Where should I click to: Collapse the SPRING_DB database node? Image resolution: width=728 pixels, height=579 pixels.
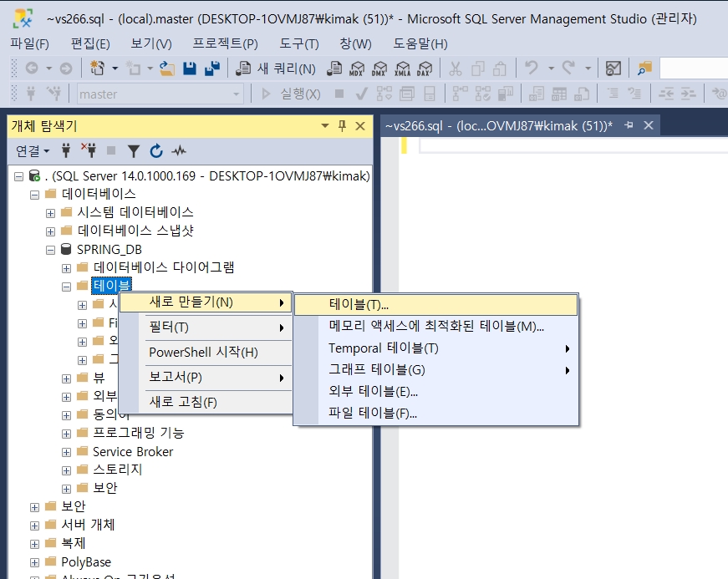(50, 250)
